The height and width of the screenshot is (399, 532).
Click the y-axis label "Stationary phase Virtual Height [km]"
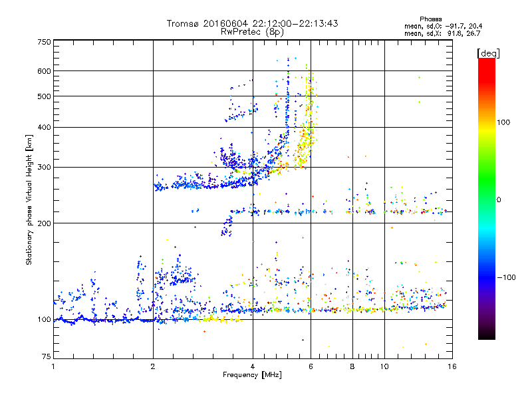tap(29, 199)
